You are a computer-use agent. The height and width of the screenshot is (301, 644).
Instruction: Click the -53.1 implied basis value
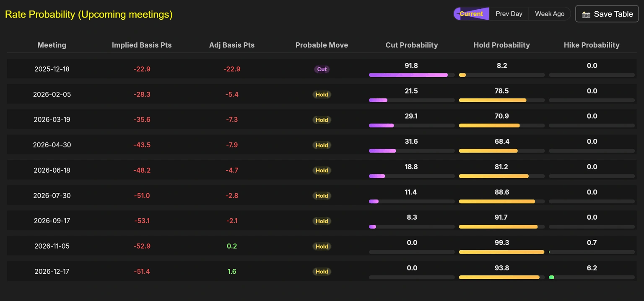tap(142, 221)
